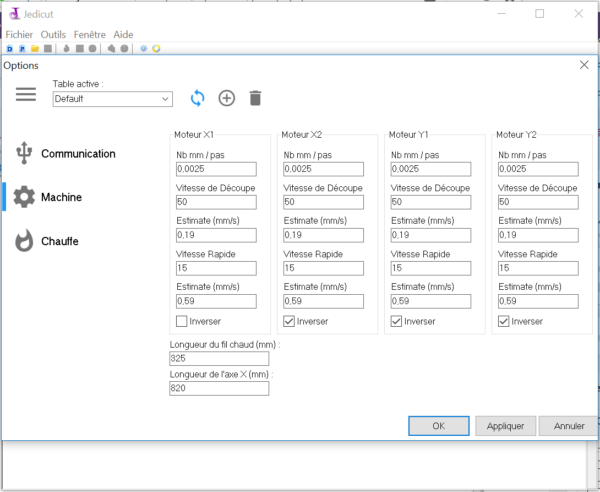Click the yellow folder open icon in toolbar

pyautogui.click(x=35, y=48)
